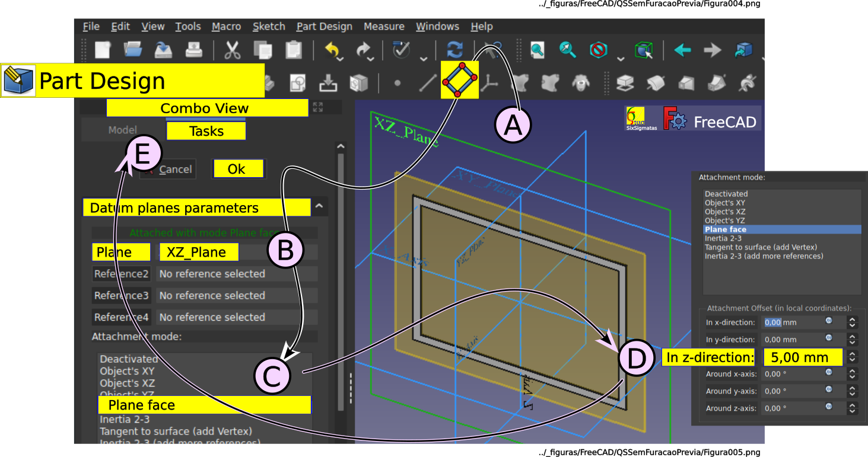Click the Fit selection view icon
868x457 pixels.
pyautogui.click(x=568, y=50)
